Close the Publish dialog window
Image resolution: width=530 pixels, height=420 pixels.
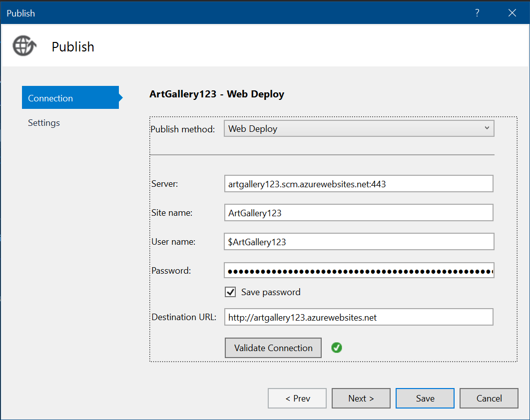pos(512,13)
